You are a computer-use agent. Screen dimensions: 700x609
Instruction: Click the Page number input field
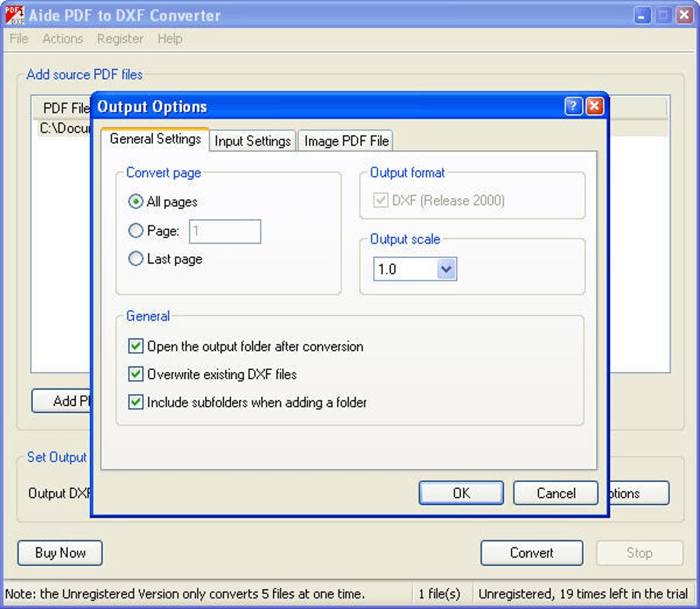225,231
